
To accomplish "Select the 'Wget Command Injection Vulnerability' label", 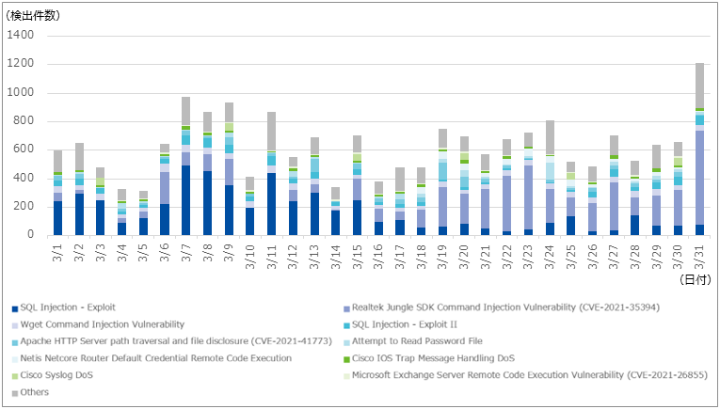I will click(102, 325).
